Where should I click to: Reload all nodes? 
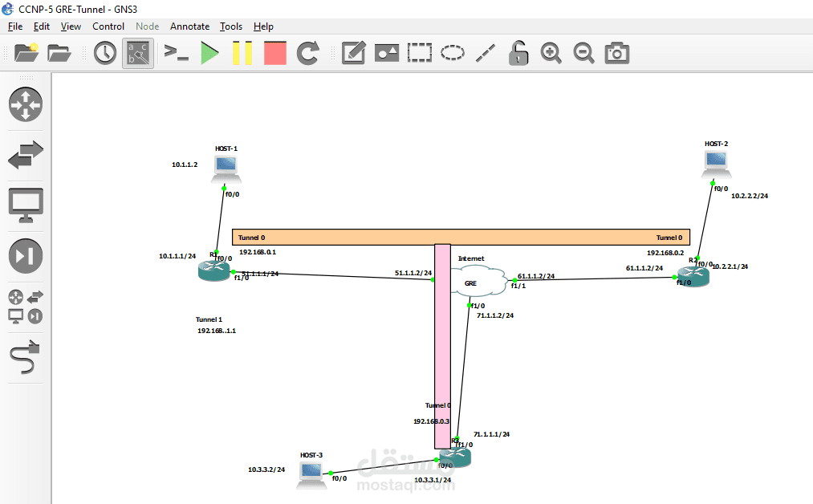tap(308, 53)
